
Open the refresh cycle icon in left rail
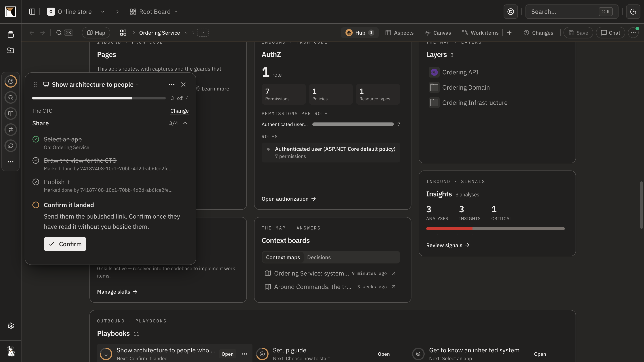[11, 146]
